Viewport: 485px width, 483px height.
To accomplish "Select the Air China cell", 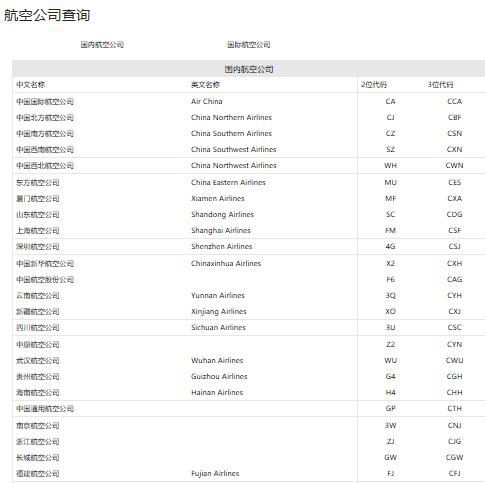I will click(207, 101).
